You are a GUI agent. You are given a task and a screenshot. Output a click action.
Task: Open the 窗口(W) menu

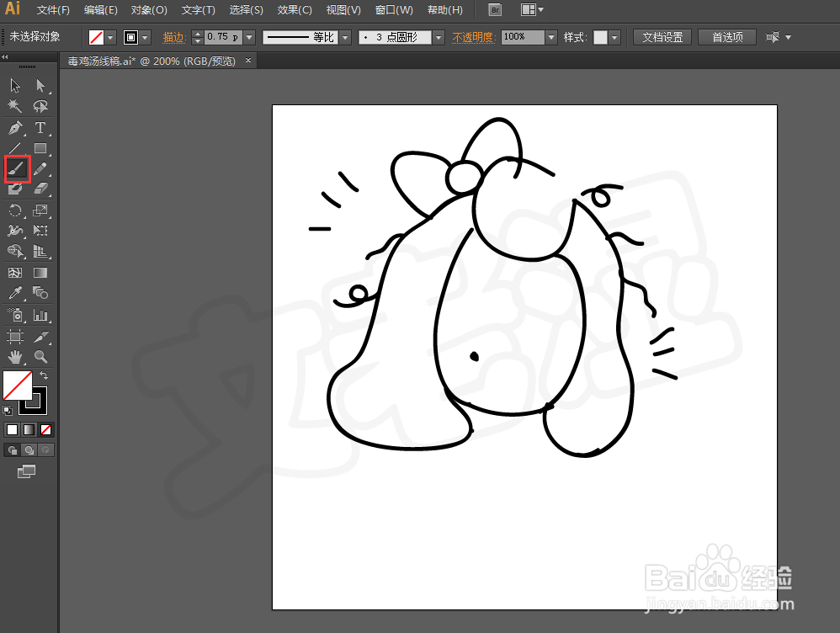coord(394,10)
